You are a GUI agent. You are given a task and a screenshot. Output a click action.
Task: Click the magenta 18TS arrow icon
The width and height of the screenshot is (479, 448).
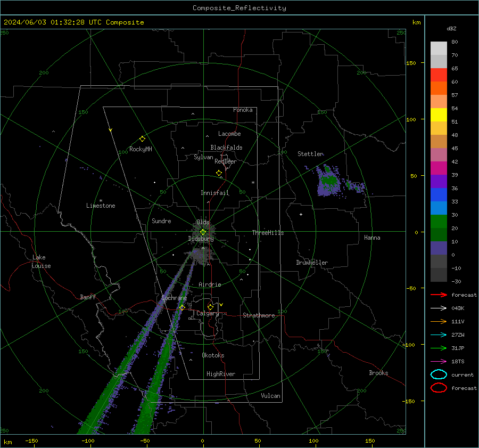click(x=439, y=362)
